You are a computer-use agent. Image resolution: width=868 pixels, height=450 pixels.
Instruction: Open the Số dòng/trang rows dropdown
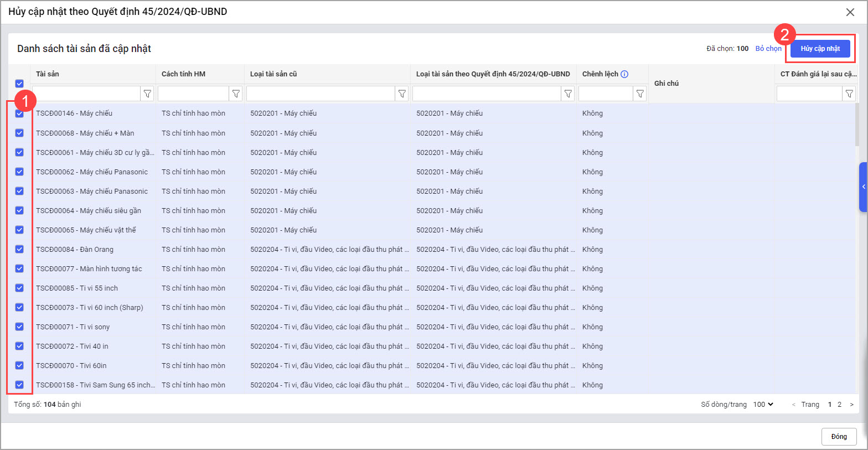pos(763,405)
